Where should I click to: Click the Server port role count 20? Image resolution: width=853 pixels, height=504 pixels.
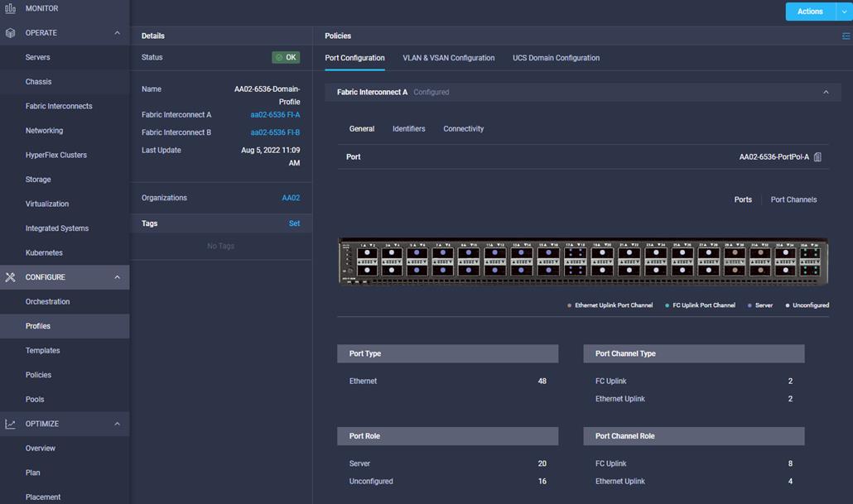(542, 463)
